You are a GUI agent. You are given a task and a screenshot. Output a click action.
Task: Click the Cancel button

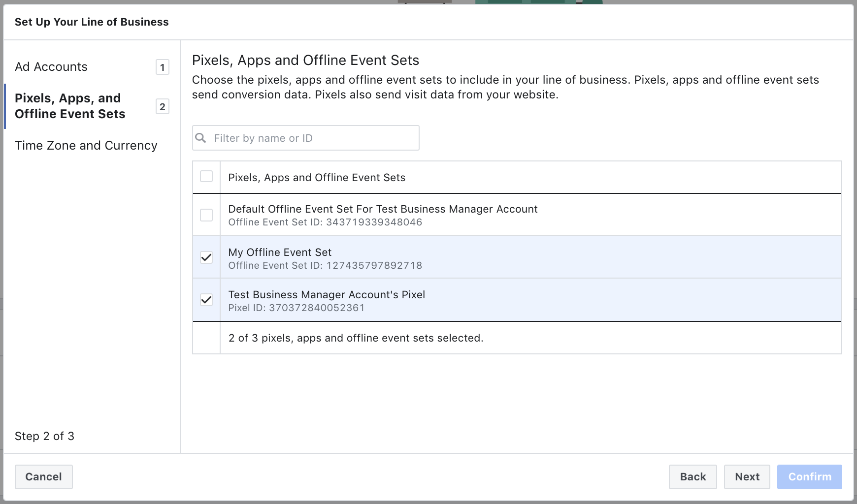tap(44, 477)
